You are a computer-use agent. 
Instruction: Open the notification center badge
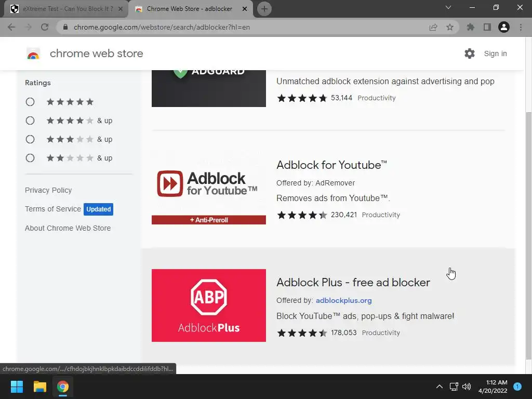click(517, 387)
